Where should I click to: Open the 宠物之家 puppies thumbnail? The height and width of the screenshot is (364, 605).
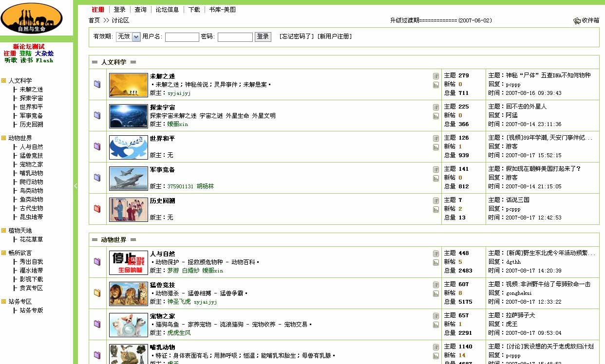(x=129, y=325)
